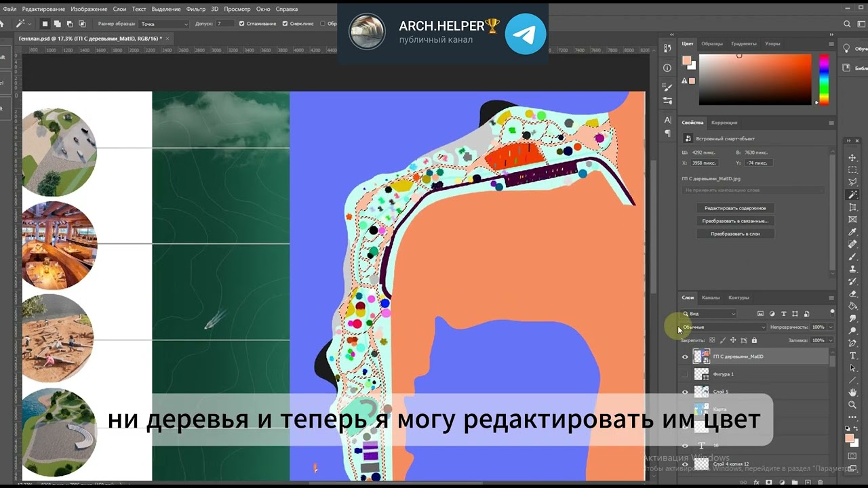Open the History panel icon
The width and height of the screenshot is (868, 488).
point(667,49)
